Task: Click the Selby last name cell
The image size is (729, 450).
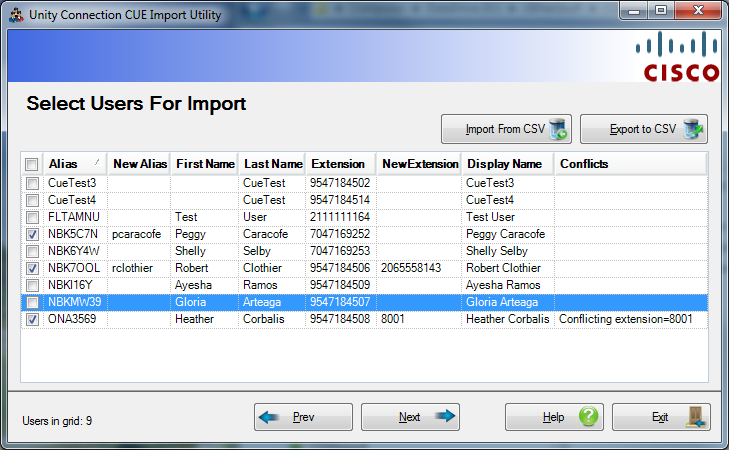Action: click(x=272, y=251)
